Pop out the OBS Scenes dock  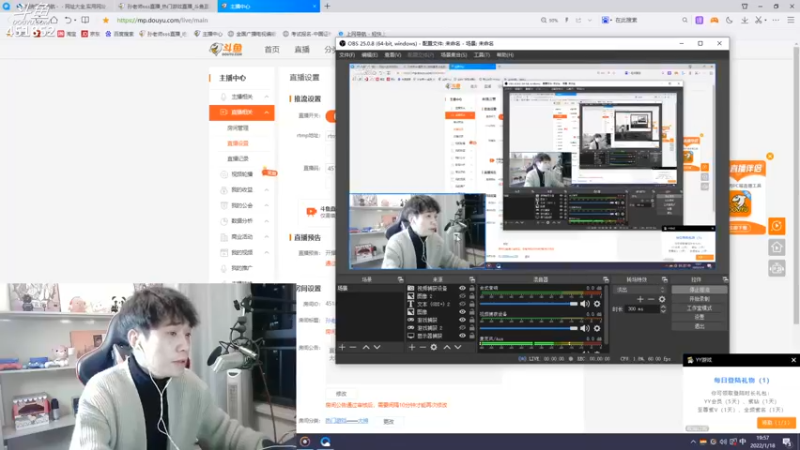tap(400, 280)
